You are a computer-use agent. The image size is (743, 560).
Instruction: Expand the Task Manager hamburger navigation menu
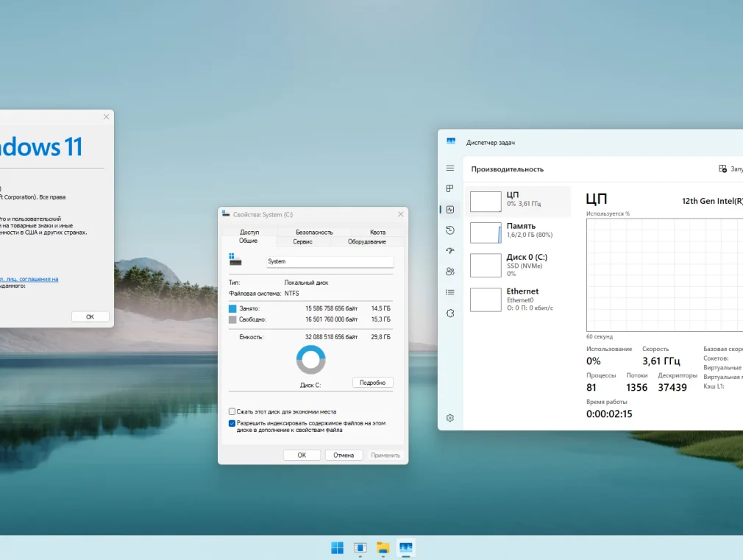(x=450, y=169)
